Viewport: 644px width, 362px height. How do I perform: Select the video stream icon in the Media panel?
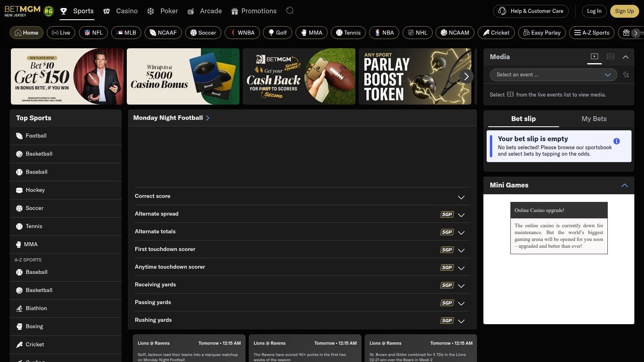coord(594,57)
